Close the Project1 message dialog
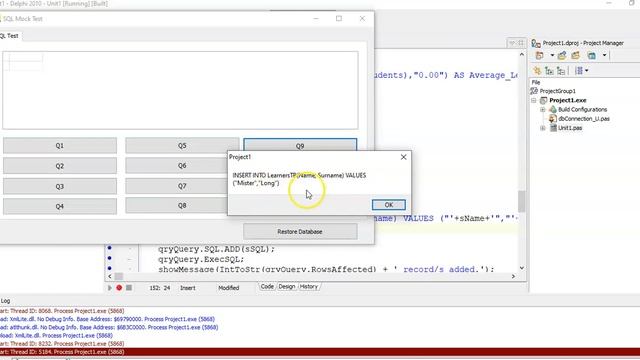Image resolution: width=640 pixels, height=360 pixels. pos(403,157)
